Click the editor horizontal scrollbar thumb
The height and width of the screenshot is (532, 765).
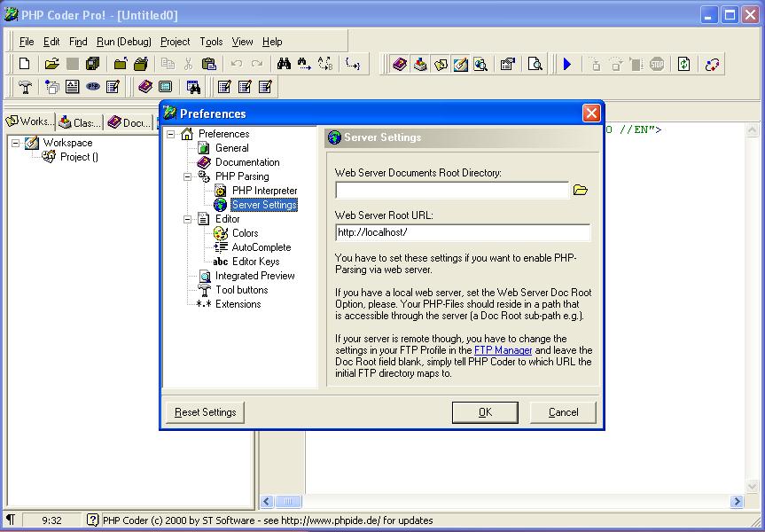pyautogui.click(x=288, y=501)
